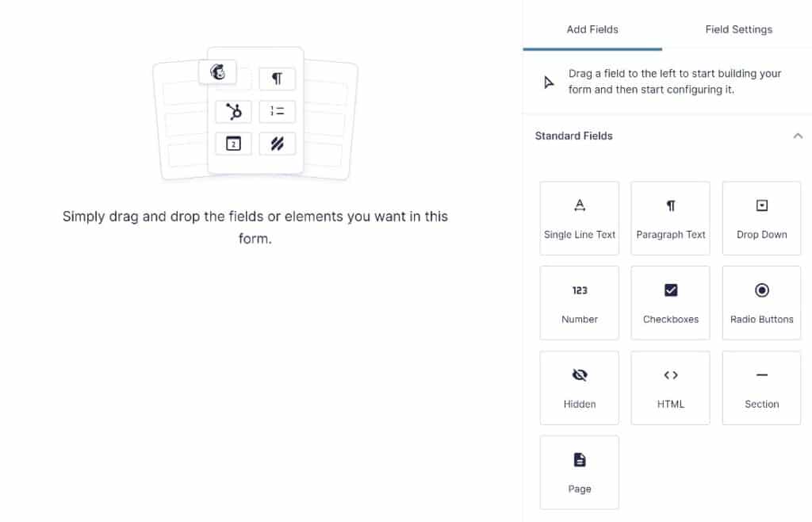Click the paragraph symbol in the preview graphic

tap(277, 79)
